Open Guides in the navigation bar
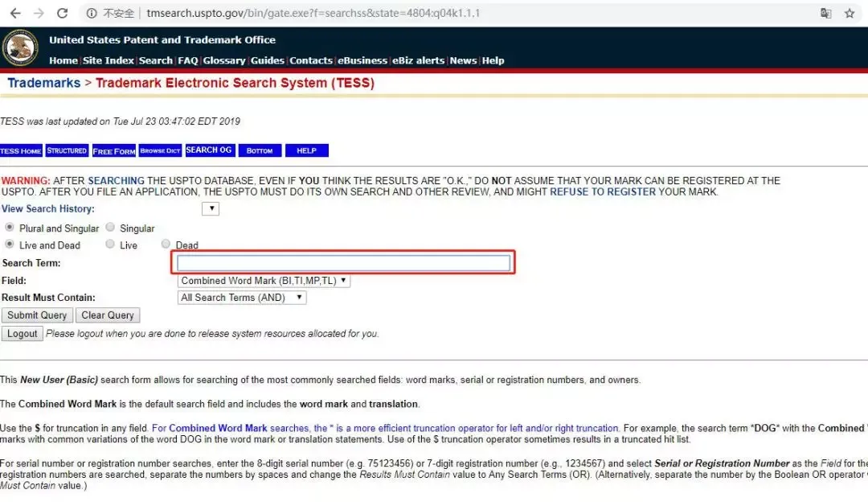The width and height of the screenshot is (868, 502). click(x=268, y=60)
